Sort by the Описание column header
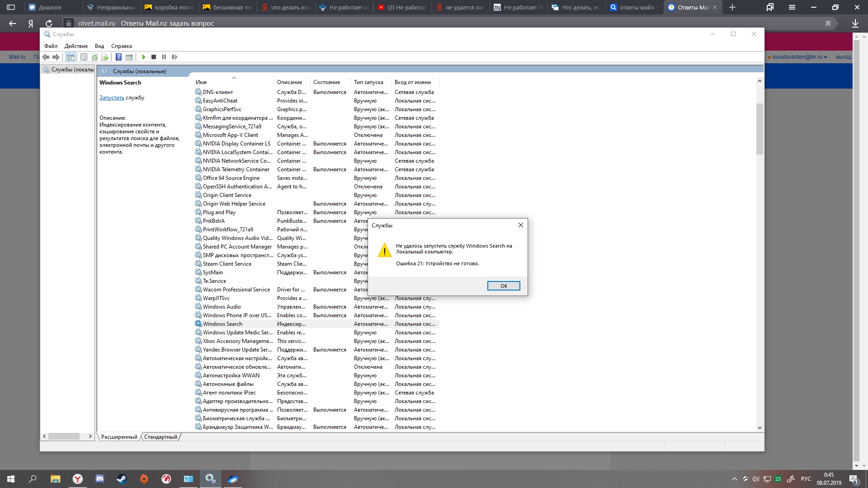The image size is (868, 488). [292, 82]
